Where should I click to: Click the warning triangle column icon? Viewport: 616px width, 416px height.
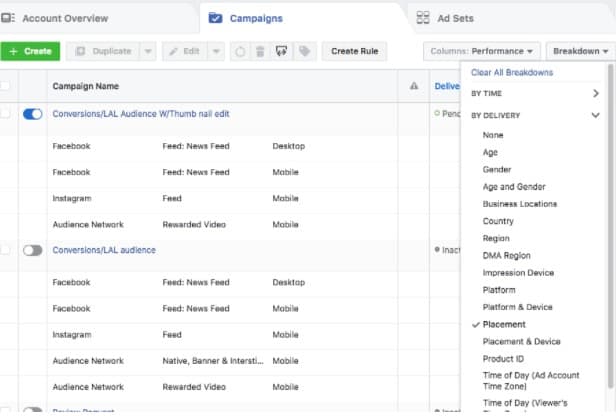pyautogui.click(x=414, y=86)
